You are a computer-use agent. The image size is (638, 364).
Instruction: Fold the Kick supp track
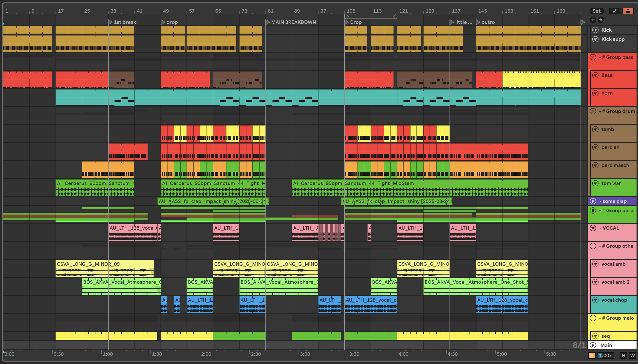[x=595, y=39]
